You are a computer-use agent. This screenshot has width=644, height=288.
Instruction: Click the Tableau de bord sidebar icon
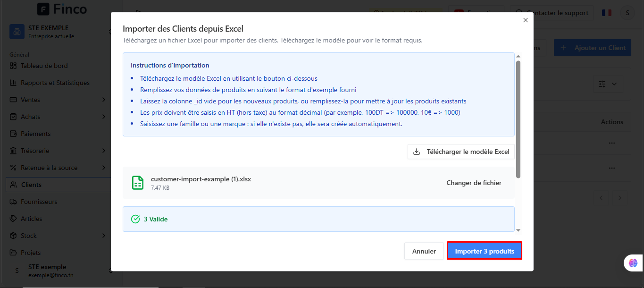(13, 66)
